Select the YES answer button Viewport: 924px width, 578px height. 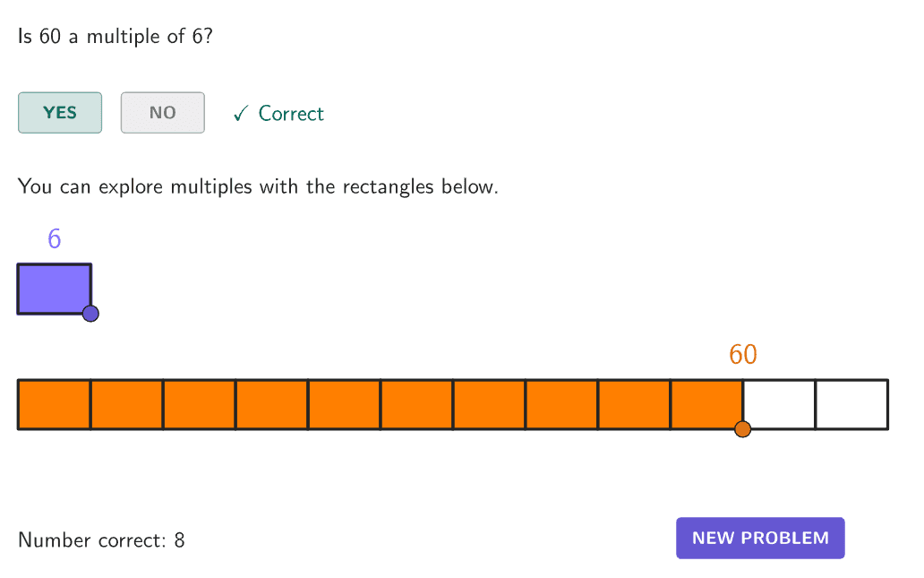point(60,113)
